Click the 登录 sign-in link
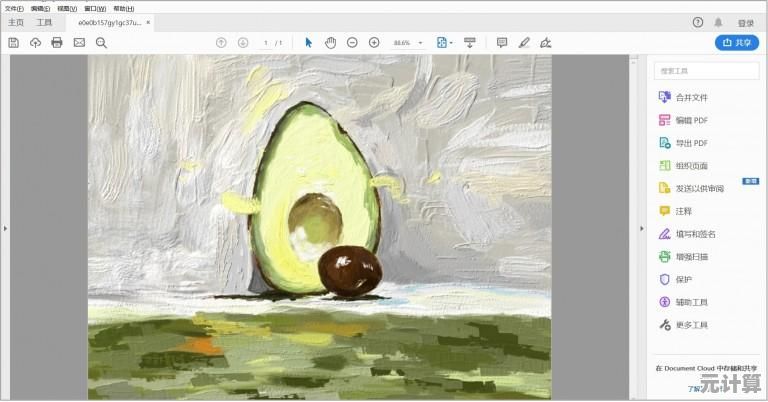 746,22
